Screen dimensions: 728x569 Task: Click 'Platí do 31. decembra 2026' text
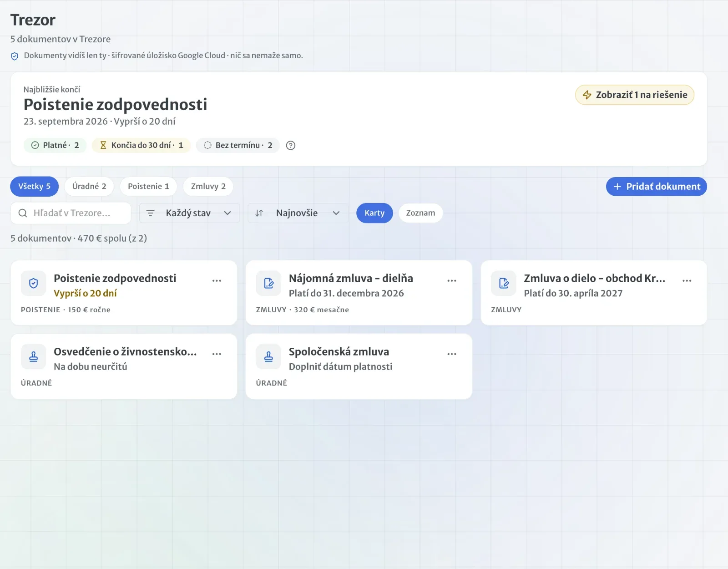(x=346, y=293)
